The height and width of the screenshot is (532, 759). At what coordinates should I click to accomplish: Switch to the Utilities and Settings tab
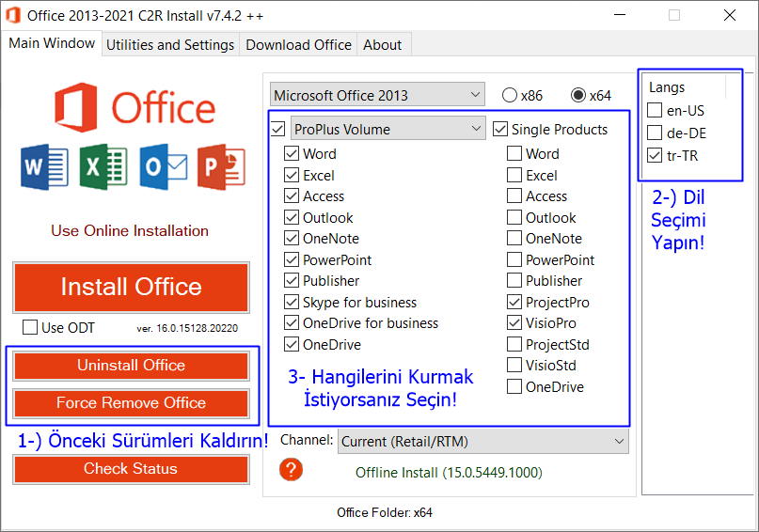pos(170,45)
